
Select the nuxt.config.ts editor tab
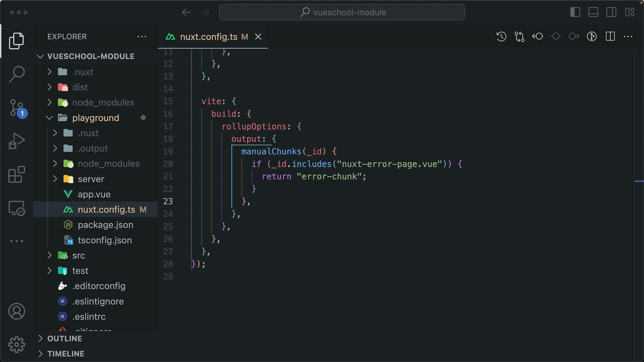pos(213,37)
